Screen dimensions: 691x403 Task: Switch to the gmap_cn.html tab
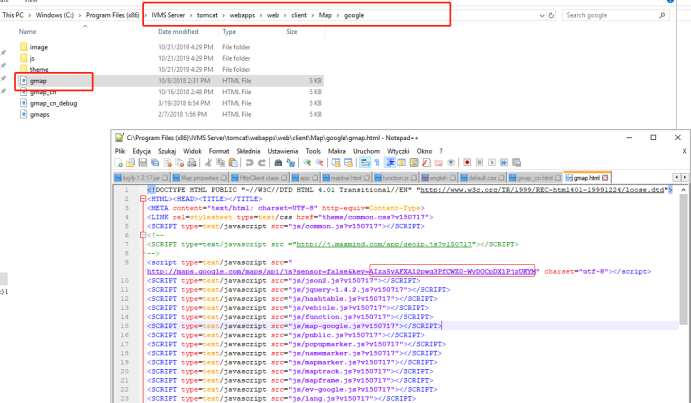pos(535,178)
